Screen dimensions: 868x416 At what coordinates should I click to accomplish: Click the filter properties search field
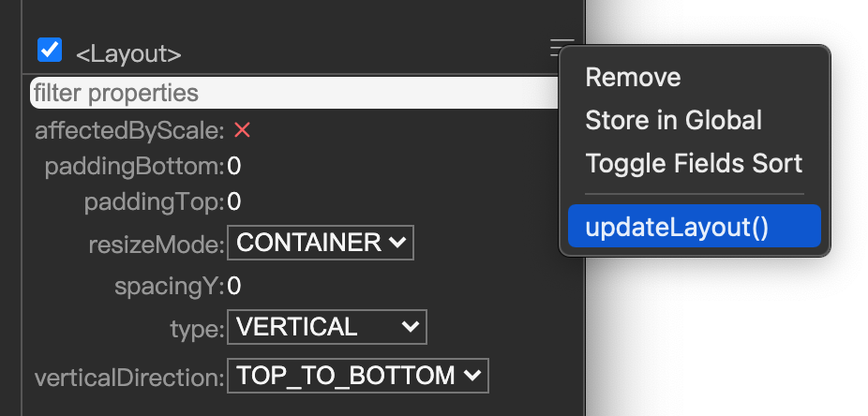[291, 93]
